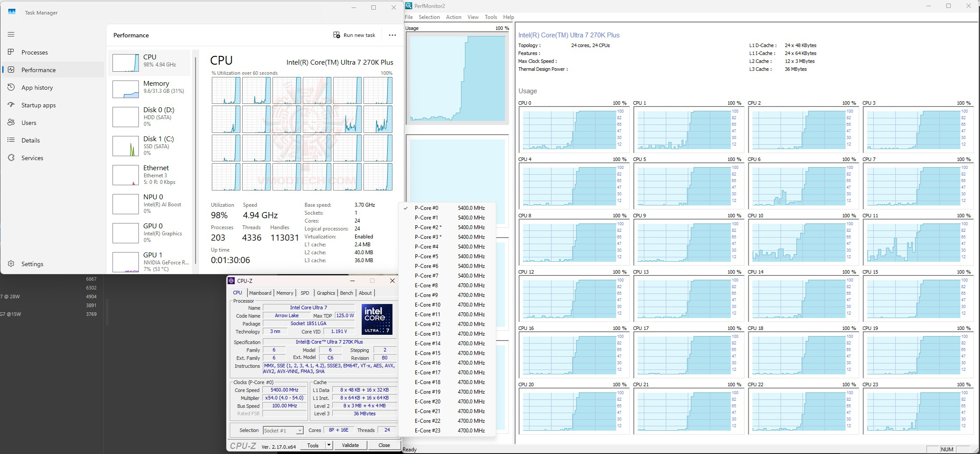Click the Validate button in CPU-Z
980x454 pixels.
(x=350, y=445)
